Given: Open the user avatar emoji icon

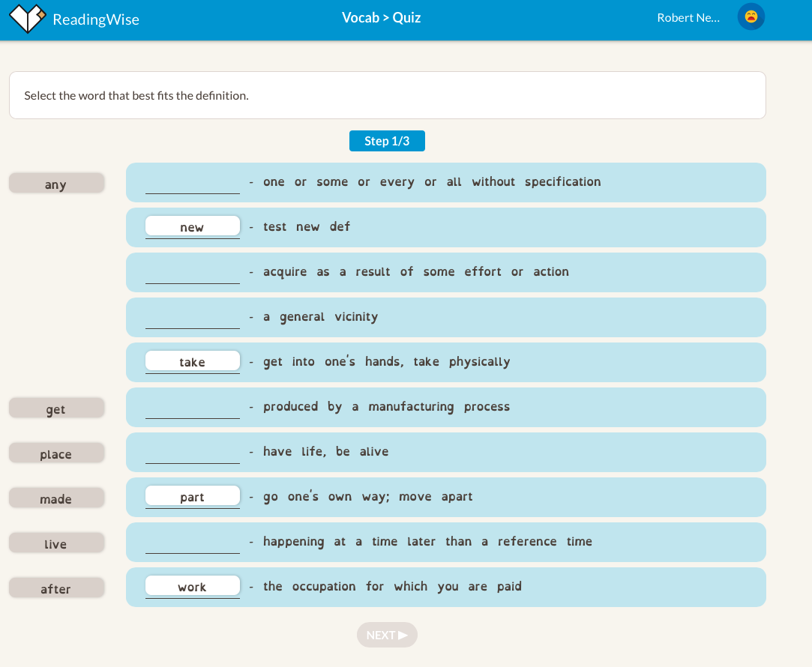Looking at the screenshot, I should [751, 17].
